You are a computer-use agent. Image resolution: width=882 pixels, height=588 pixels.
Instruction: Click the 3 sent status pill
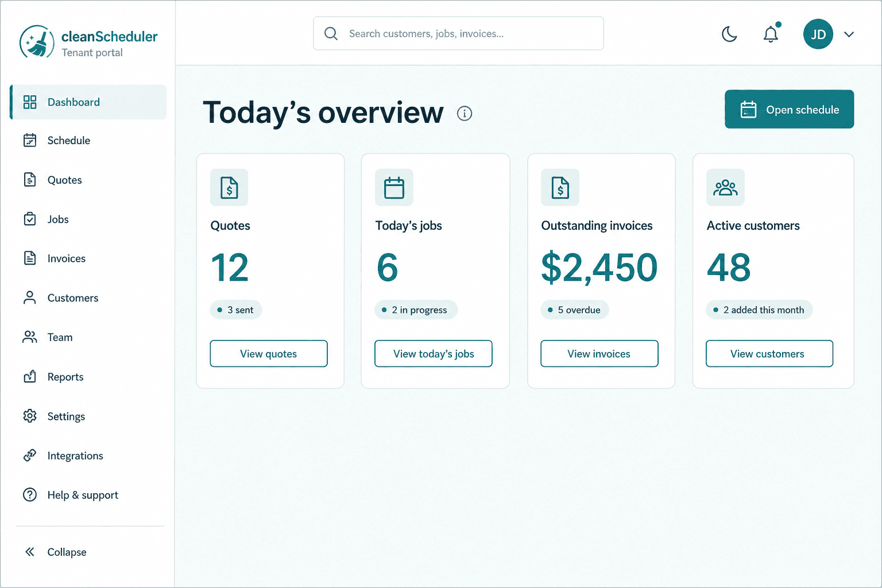(x=236, y=310)
